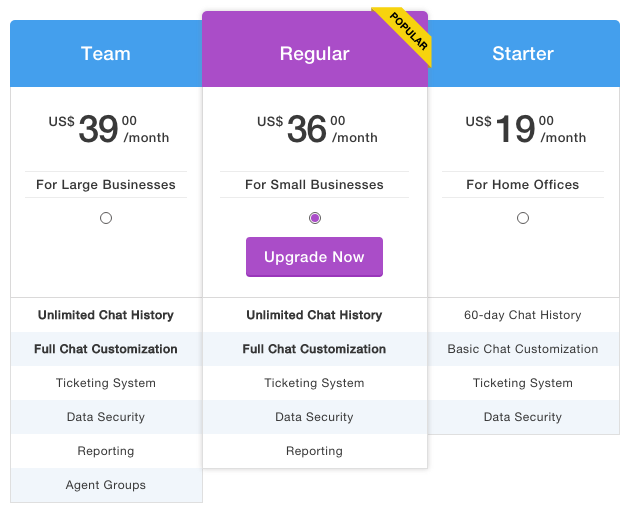Click the US$ 36 monthly price
This screenshot has height=509, width=632.
coord(317,129)
